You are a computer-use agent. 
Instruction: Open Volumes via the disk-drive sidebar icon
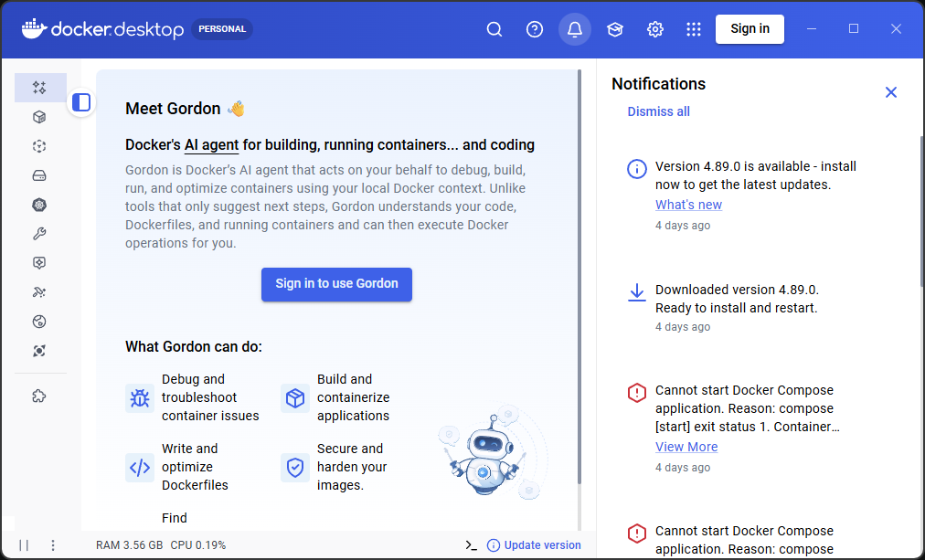39,175
